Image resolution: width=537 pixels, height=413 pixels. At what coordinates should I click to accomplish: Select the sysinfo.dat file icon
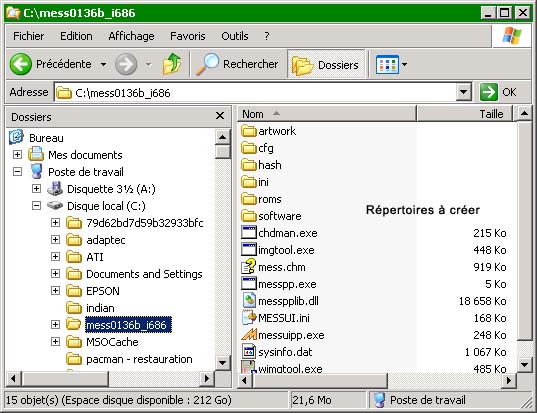coord(249,351)
